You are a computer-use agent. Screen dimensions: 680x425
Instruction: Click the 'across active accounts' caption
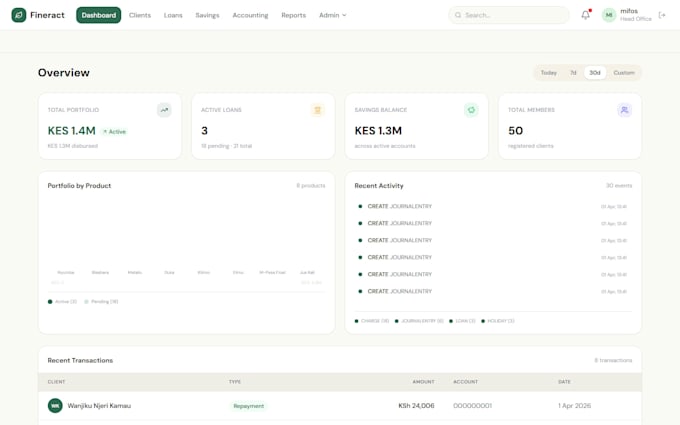(x=385, y=146)
